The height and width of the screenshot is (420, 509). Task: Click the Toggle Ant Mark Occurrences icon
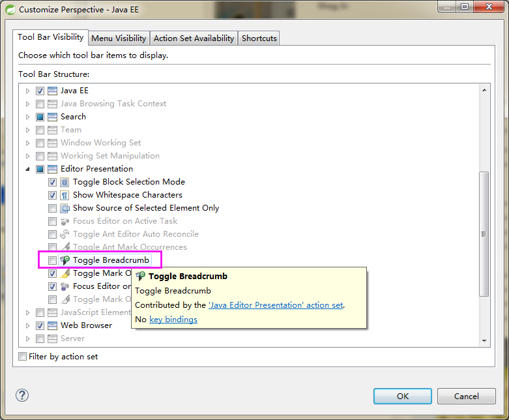coord(66,247)
